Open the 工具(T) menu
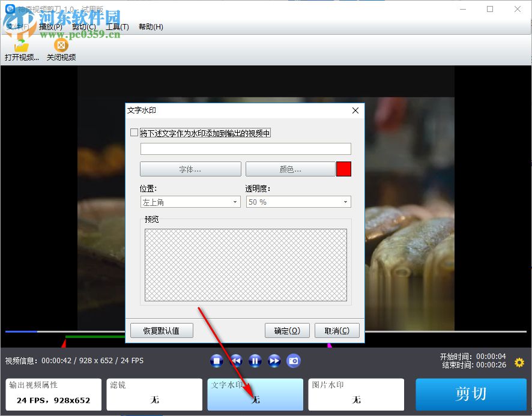The width and height of the screenshot is (532, 416). click(x=118, y=27)
